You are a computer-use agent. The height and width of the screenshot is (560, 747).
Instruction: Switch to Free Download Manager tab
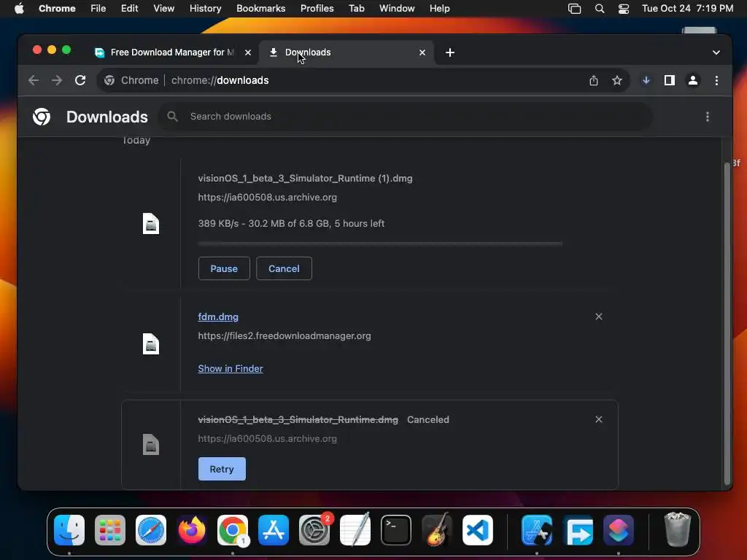[172, 52]
